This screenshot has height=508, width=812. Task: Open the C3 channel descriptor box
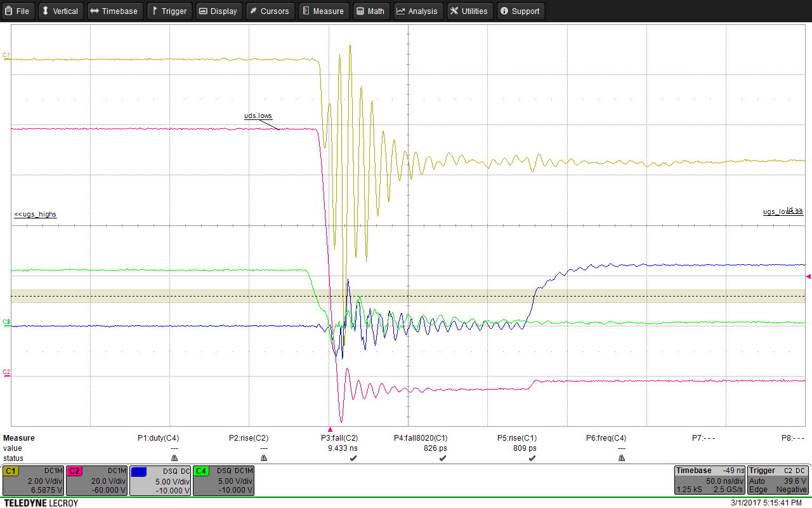pyautogui.click(x=160, y=481)
